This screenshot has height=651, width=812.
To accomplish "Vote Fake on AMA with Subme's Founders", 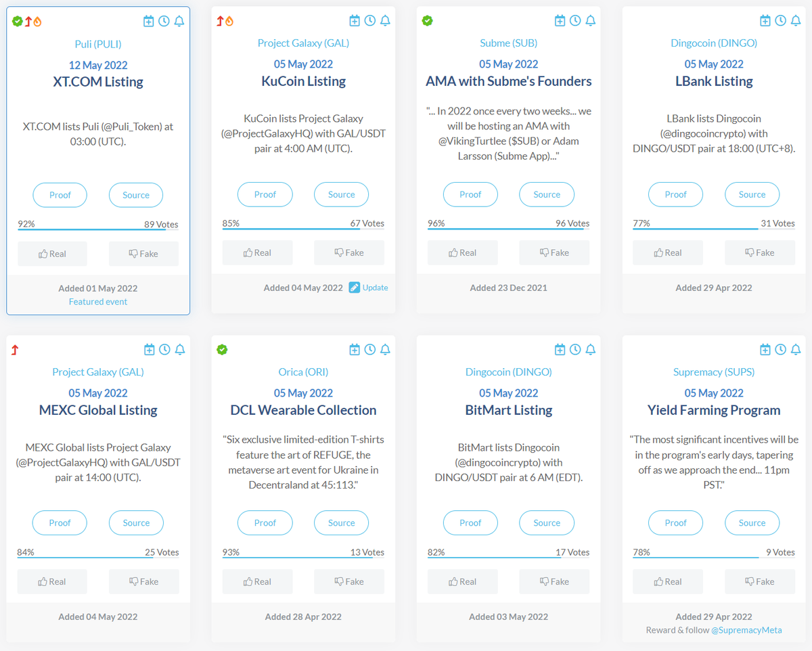I will pos(554,252).
